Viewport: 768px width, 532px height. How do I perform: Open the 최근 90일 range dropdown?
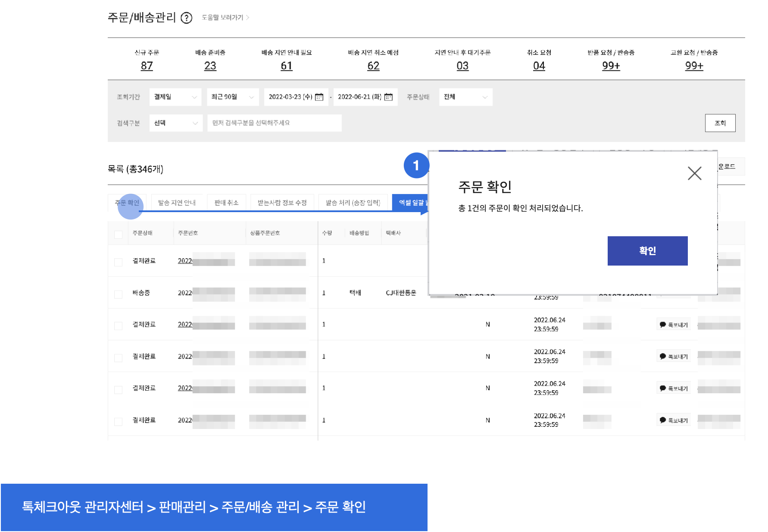coord(233,97)
